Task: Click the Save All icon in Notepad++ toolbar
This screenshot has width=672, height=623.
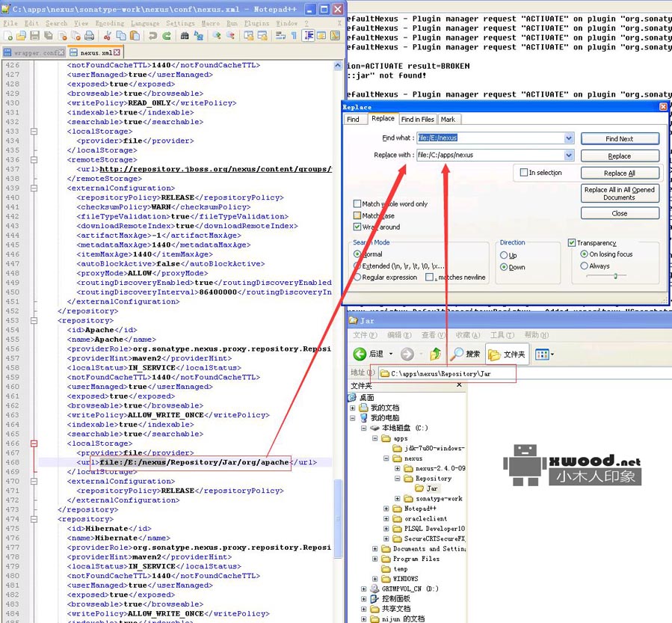Action: 49,36
